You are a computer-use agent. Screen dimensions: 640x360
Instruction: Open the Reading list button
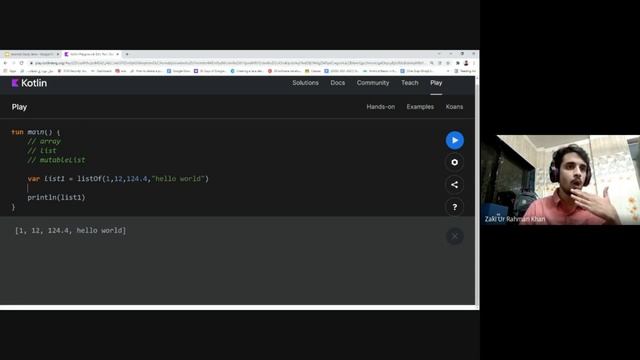(465, 71)
